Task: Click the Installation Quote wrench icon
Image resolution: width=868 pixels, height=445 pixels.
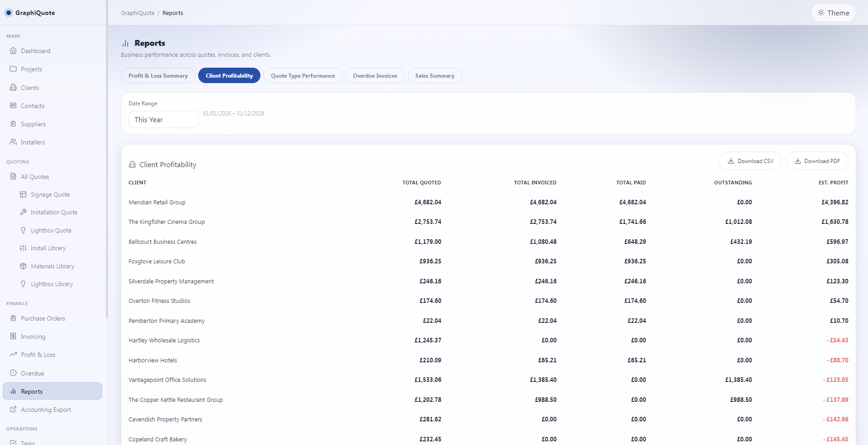Action: coord(23,212)
